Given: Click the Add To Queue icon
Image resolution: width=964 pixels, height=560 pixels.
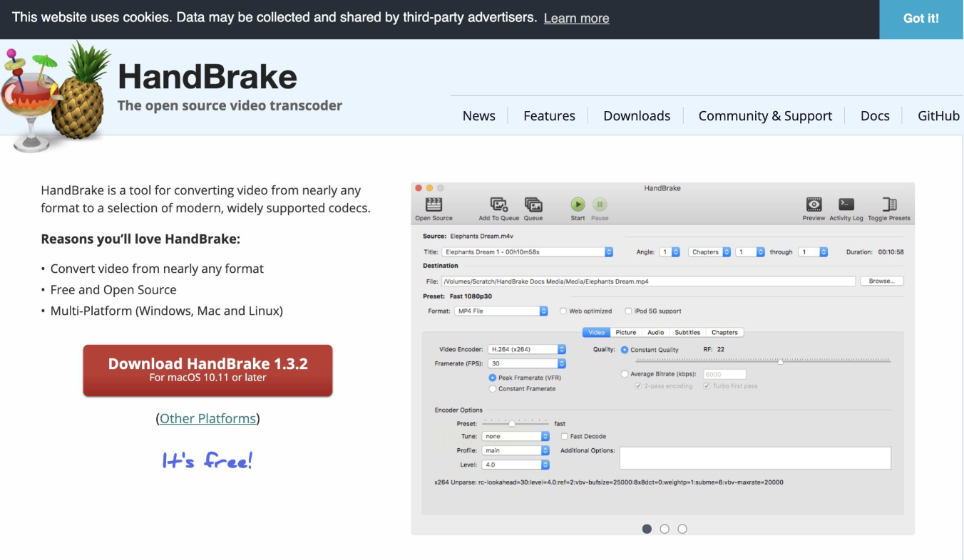Looking at the screenshot, I should coord(499,204).
